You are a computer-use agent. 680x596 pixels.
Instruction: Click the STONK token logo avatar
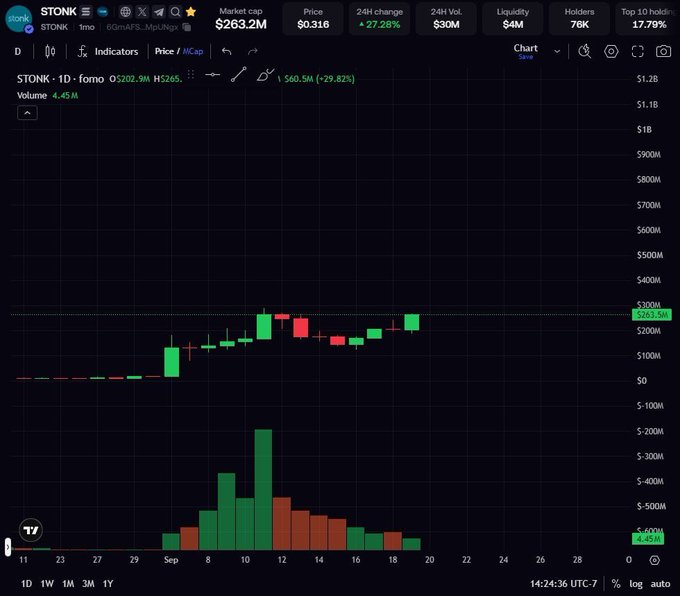19,19
